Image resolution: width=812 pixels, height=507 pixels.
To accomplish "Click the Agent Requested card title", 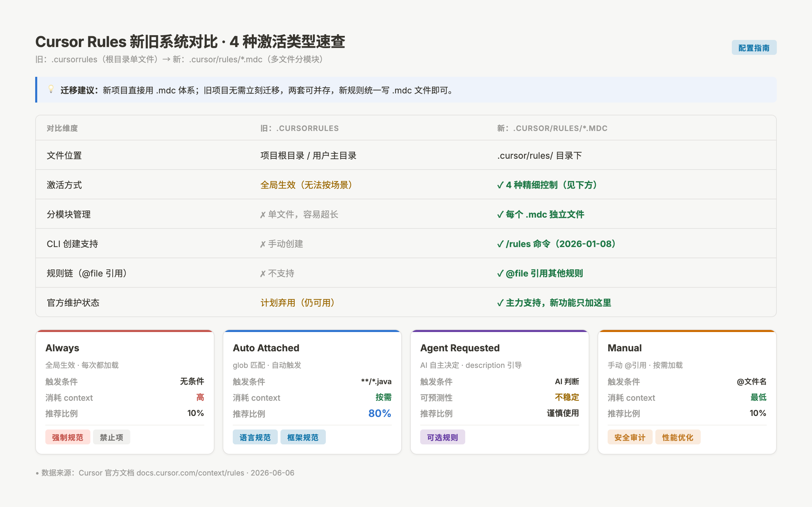I will pos(460,348).
